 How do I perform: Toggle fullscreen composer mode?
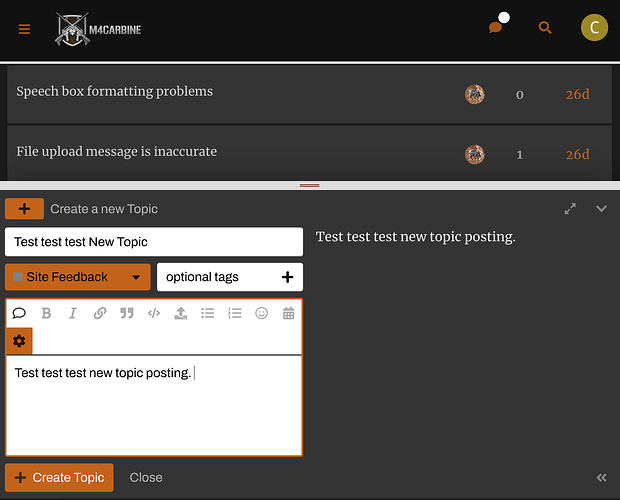[x=570, y=209]
